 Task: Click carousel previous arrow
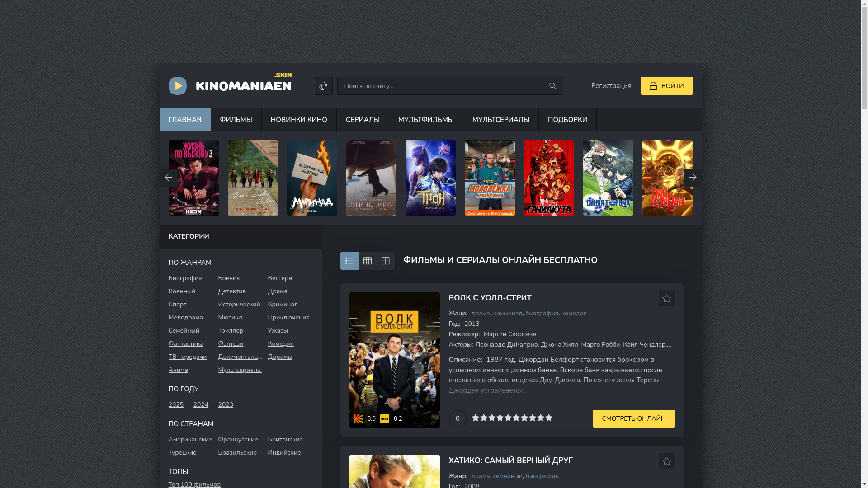168,178
